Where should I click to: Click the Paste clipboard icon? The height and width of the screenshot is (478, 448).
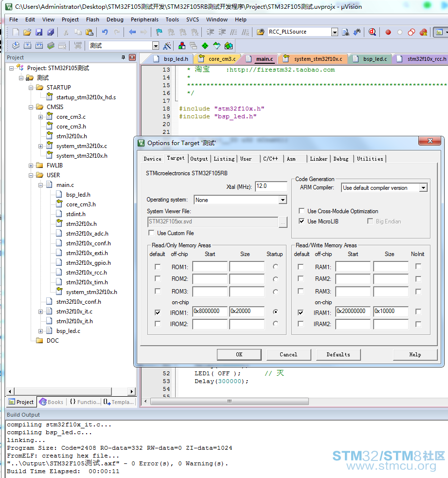pos(89,32)
